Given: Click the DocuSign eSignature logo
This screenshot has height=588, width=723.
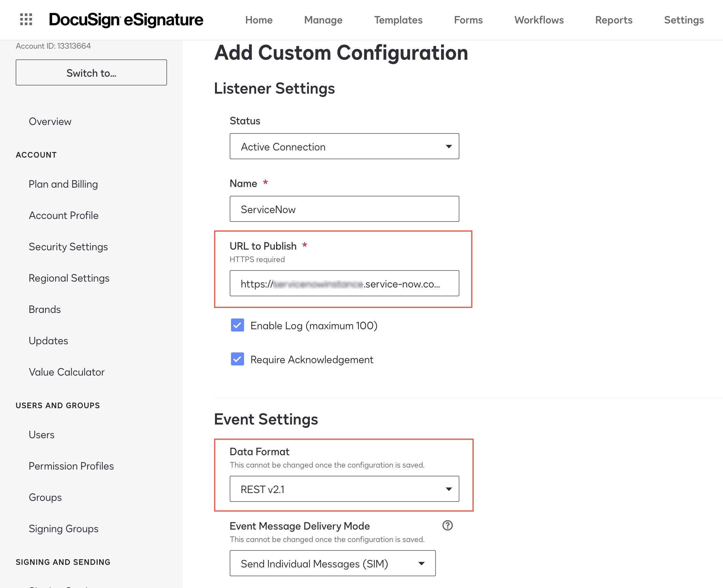Looking at the screenshot, I should coord(126,20).
